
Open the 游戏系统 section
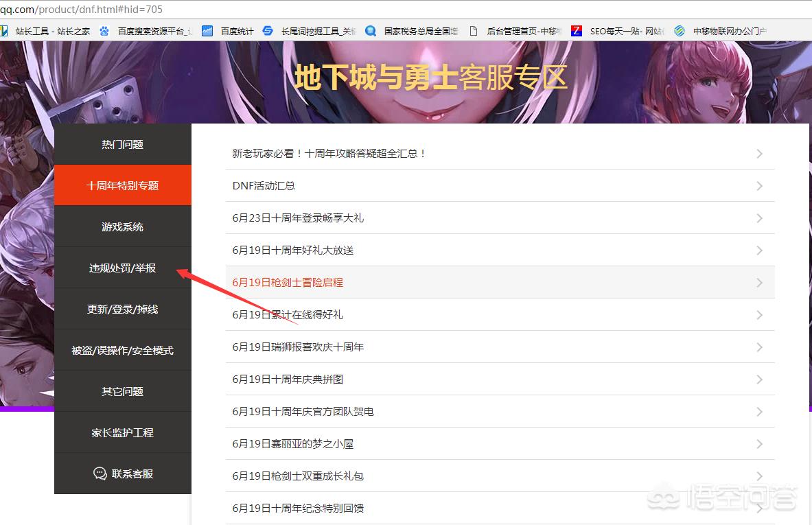122,226
